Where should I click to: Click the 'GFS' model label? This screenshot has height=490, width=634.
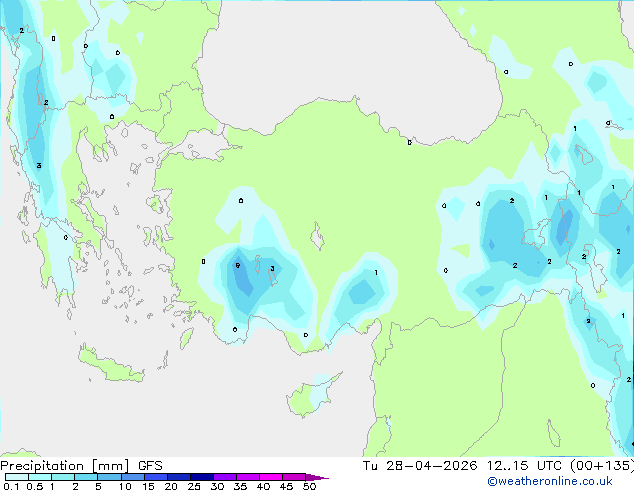[150, 466]
